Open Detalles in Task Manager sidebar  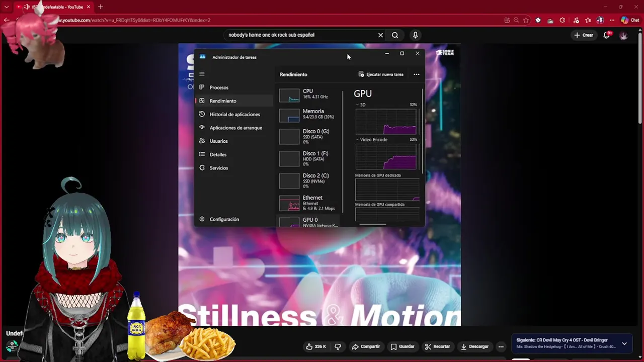click(x=234, y=154)
